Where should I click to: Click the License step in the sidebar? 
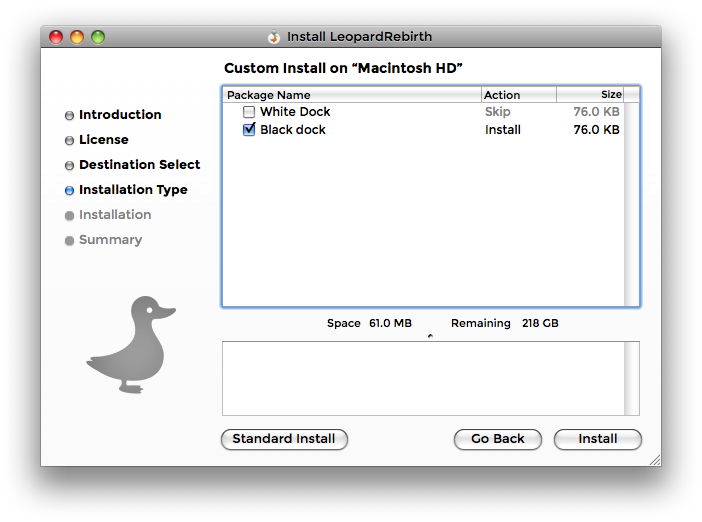104,140
